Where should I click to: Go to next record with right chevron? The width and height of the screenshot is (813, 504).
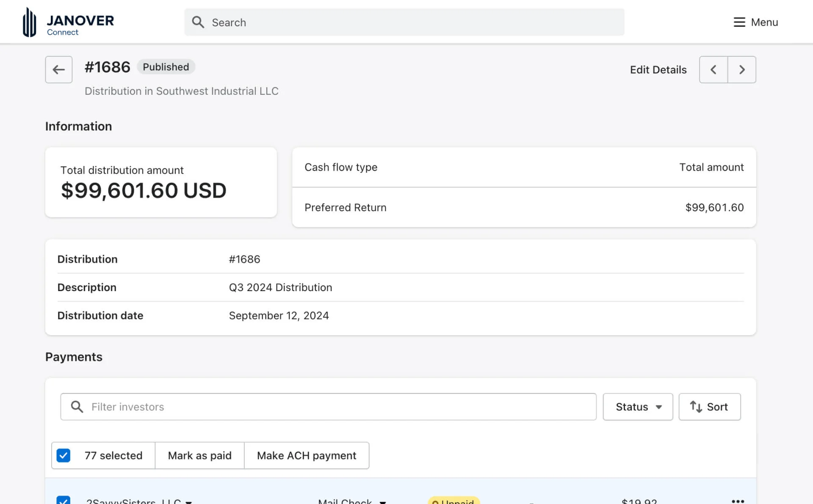coord(742,69)
